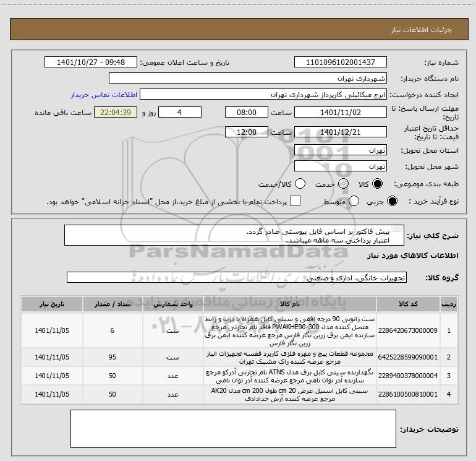Click the need date 1401/11/05 in row 1

[52, 330]
